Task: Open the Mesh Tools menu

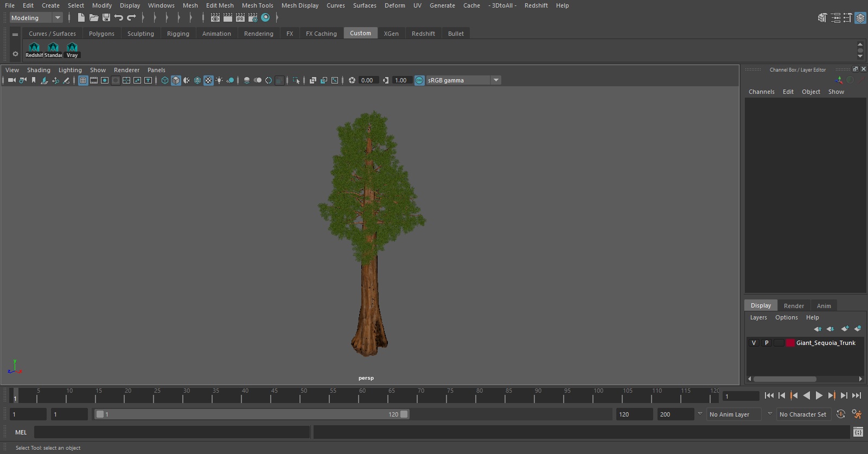Action: click(257, 5)
